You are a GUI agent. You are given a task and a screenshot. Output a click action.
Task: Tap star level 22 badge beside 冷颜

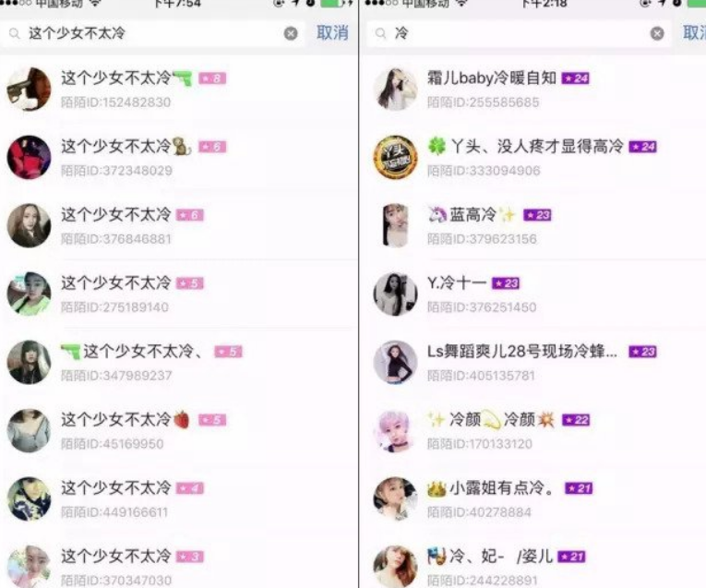click(x=576, y=420)
